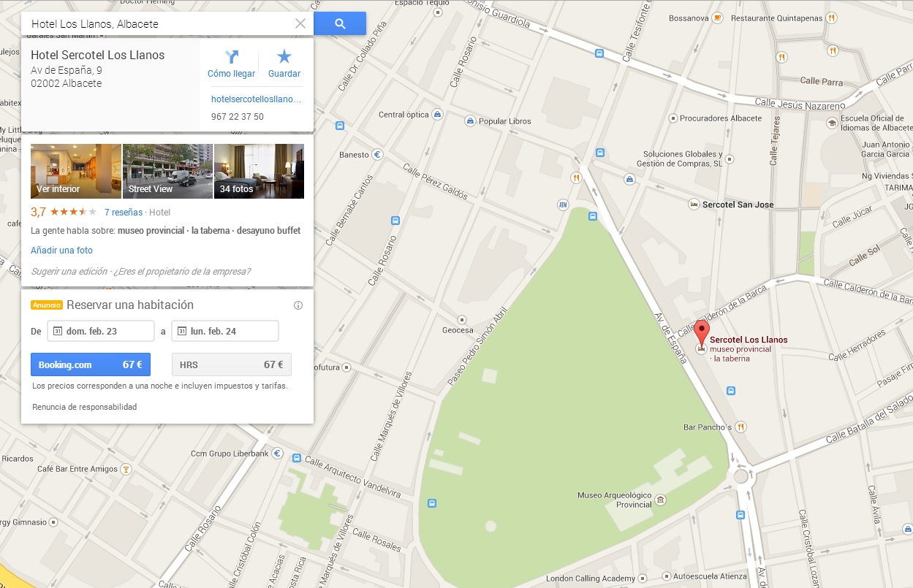View the Ver interior photo thumbnail
Image resolution: width=913 pixels, height=588 pixels.
pos(76,171)
